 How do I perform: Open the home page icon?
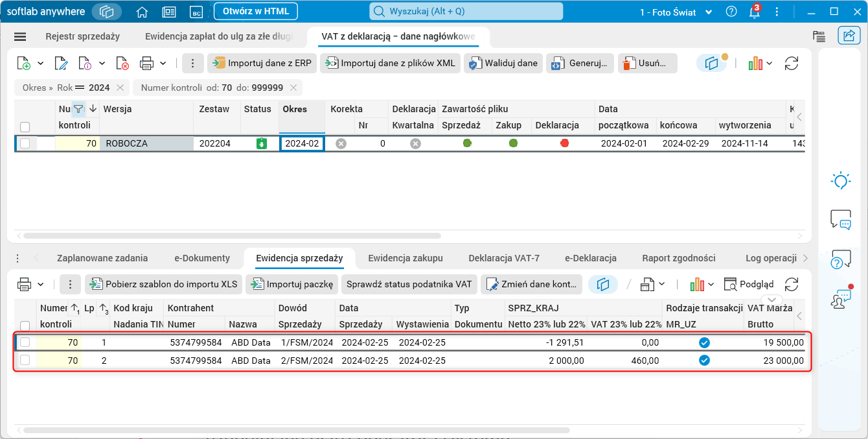tap(143, 12)
